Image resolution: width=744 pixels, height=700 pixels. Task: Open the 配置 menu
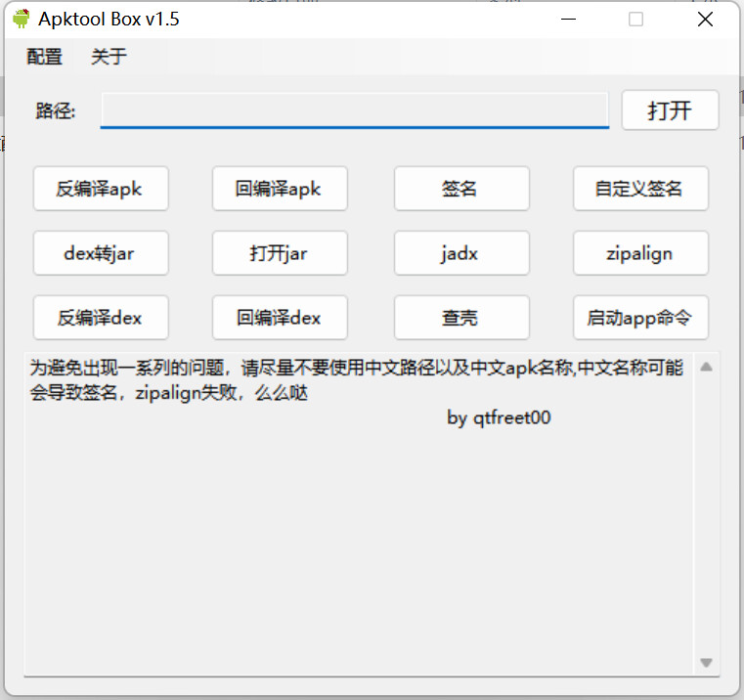tap(44, 57)
